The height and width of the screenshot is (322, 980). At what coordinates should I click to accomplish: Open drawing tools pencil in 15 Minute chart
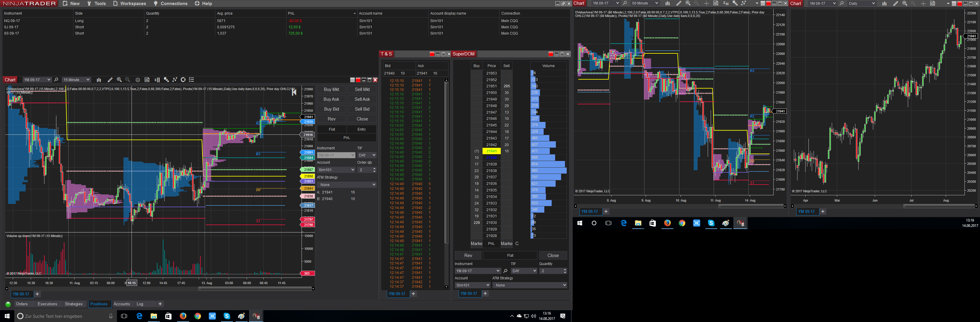(x=110, y=80)
